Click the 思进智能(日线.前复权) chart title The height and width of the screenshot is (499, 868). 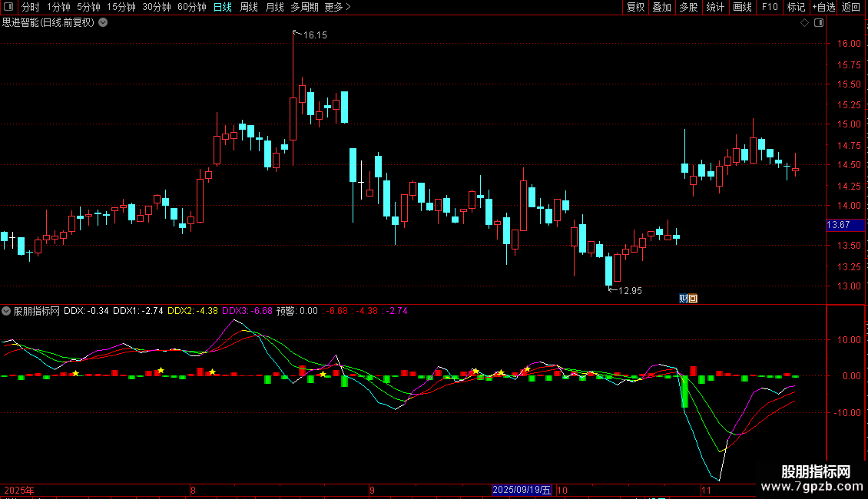pyautogui.click(x=48, y=23)
